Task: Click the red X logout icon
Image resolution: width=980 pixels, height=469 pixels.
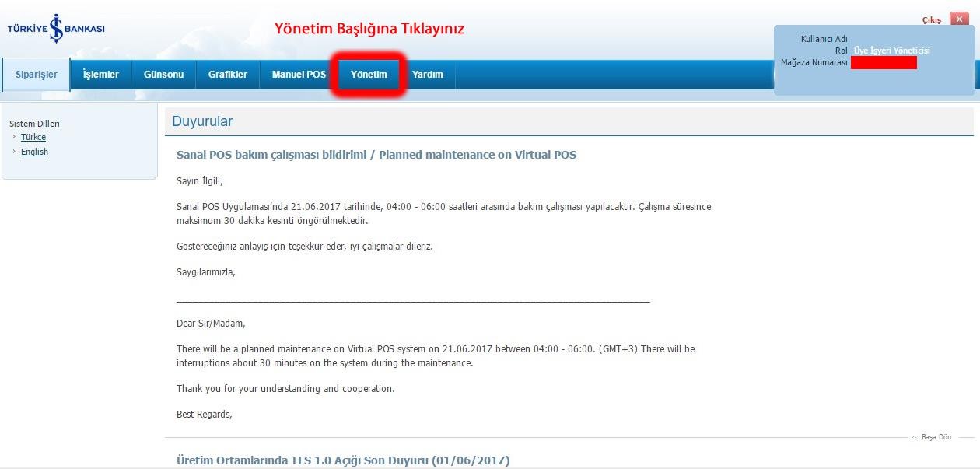Action: coord(957,19)
